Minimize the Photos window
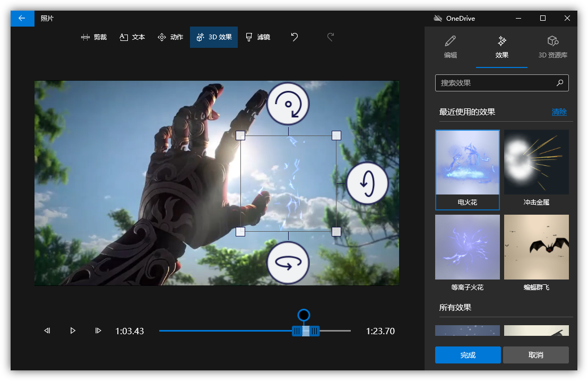 coord(518,19)
